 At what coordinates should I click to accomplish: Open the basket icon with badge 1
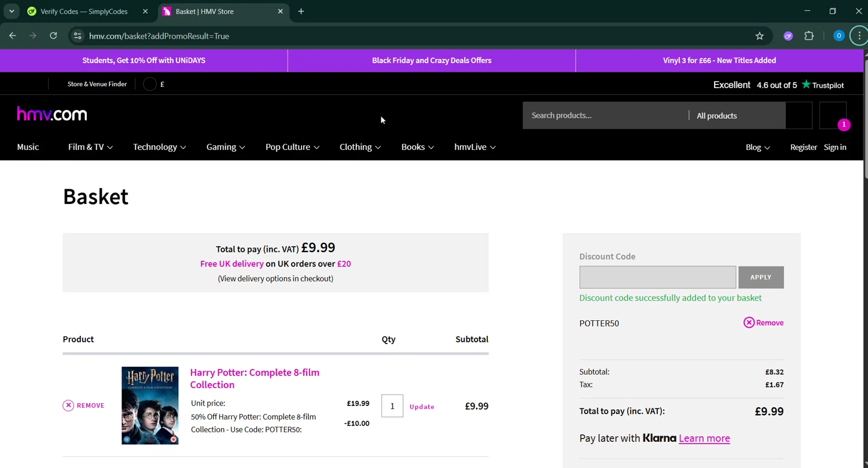tap(833, 115)
